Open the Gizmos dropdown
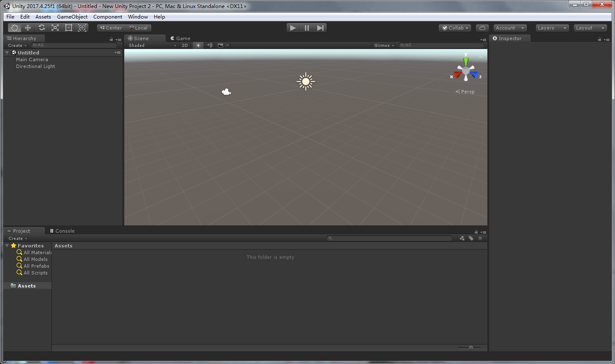This screenshot has width=615, height=364. (384, 45)
